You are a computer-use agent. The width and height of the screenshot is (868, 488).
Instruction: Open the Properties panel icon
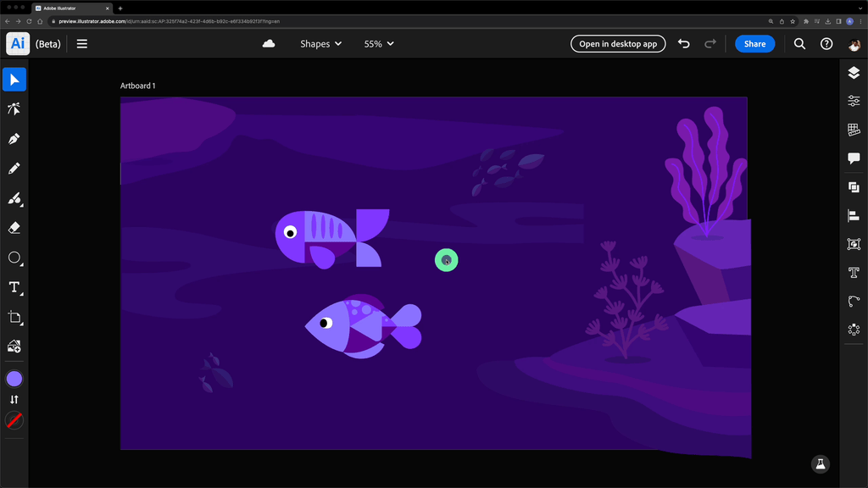tap(853, 101)
